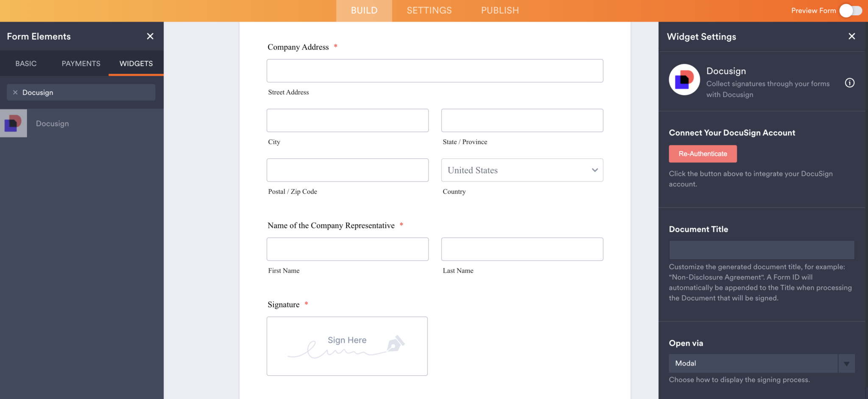This screenshot has height=399, width=868.
Task: Click the Docusign logo in Widget Settings
Action: tap(684, 80)
